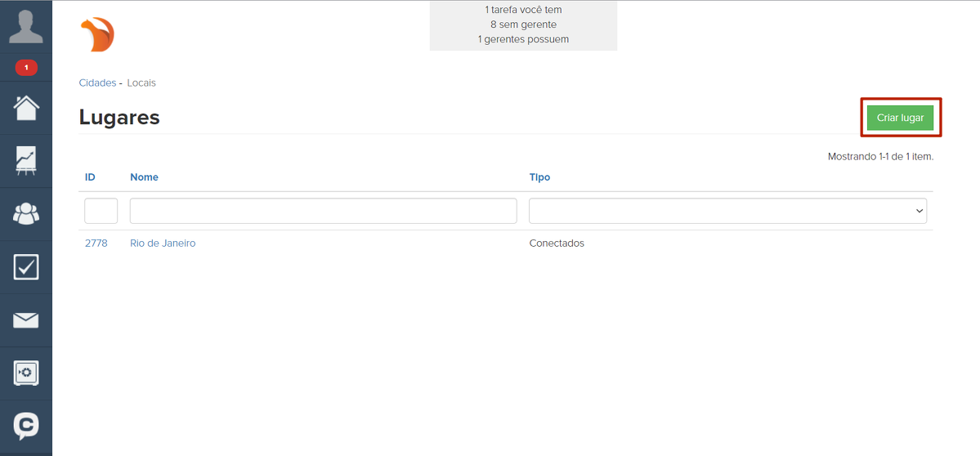Image resolution: width=980 pixels, height=456 pixels.
Task: Sort table by Nome column header
Action: tap(144, 177)
